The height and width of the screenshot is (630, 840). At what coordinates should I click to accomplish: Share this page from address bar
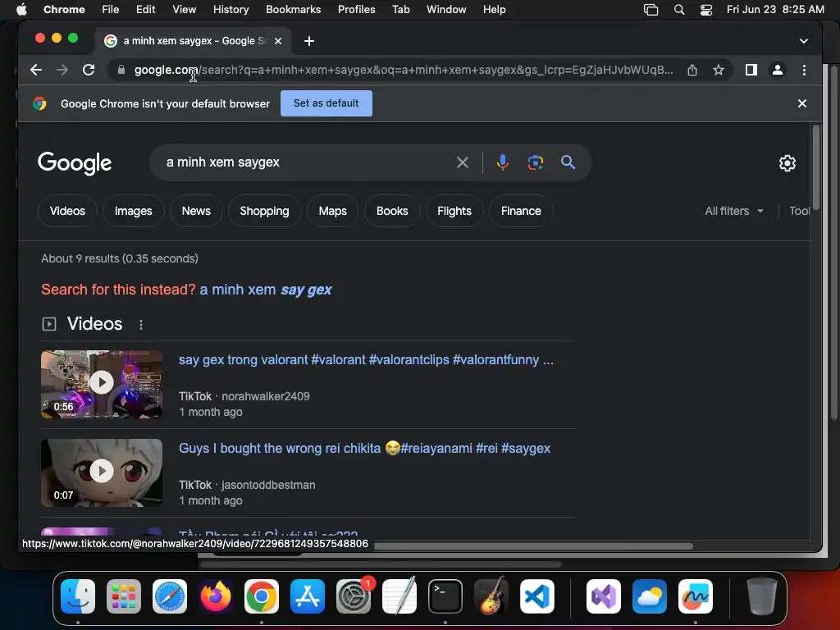coord(692,70)
